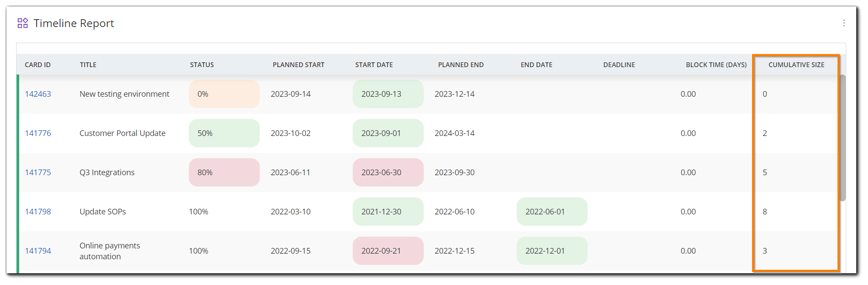This screenshot has height=285, width=868.
Task: Sort by the TITLE column header
Action: (88, 64)
